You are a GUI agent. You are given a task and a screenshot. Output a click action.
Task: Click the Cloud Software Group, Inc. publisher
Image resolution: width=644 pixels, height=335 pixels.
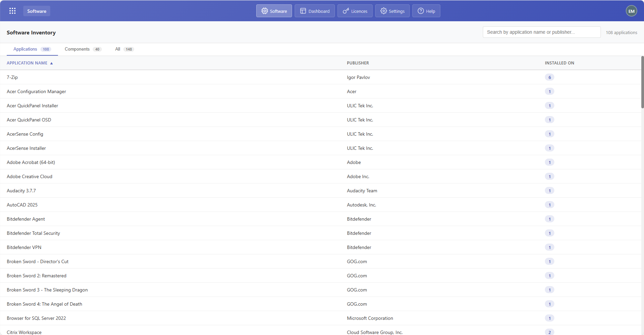(x=375, y=332)
